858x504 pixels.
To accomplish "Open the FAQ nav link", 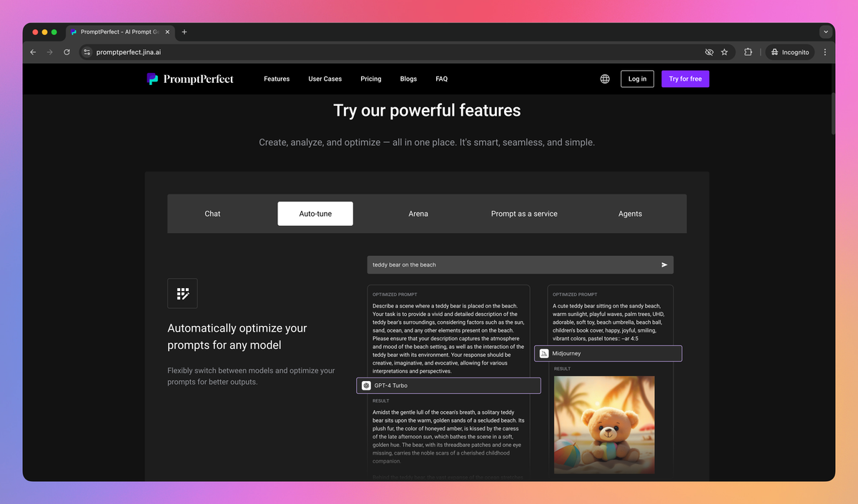I will [x=442, y=79].
